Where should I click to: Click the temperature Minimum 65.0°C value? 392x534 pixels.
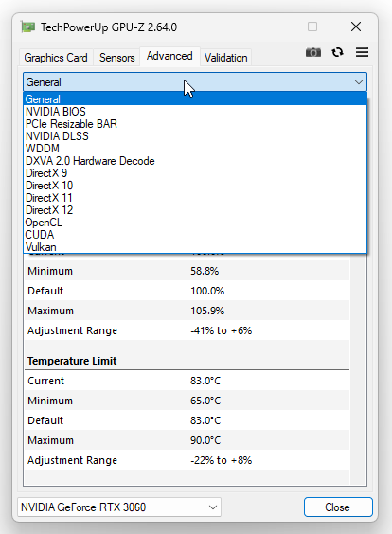205,400
